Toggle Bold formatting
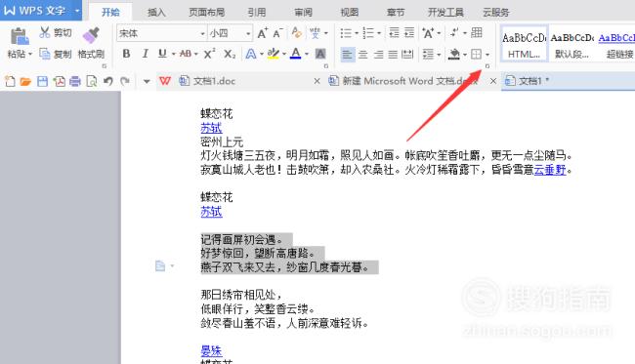Image resolution: width=635 pixels, height=364 pixels. 126,54
